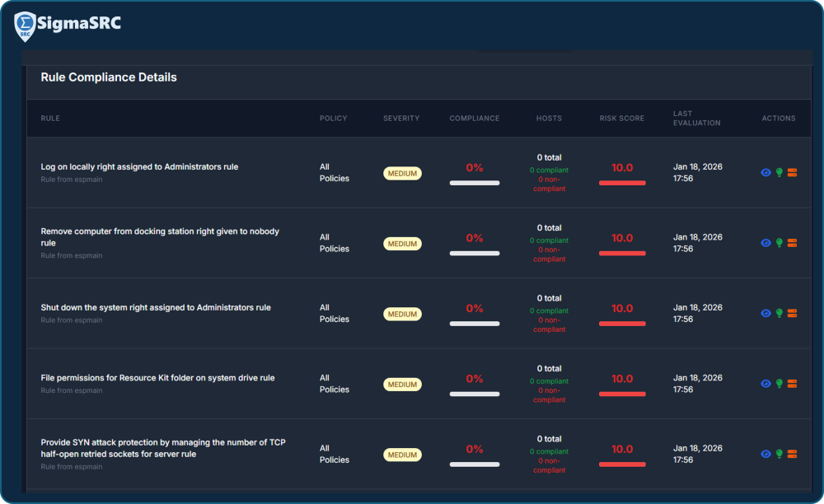Click compliance bar in Shut down system row

pyautogui.click(x=475, y=324)
